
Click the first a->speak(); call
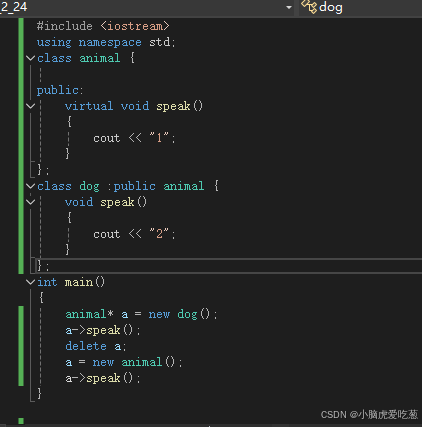click(103, 330)
